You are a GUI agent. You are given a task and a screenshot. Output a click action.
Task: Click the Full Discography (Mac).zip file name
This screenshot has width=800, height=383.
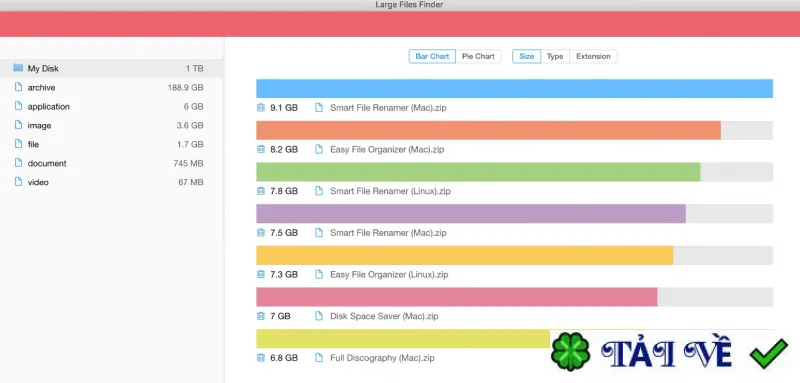[382, 358]
